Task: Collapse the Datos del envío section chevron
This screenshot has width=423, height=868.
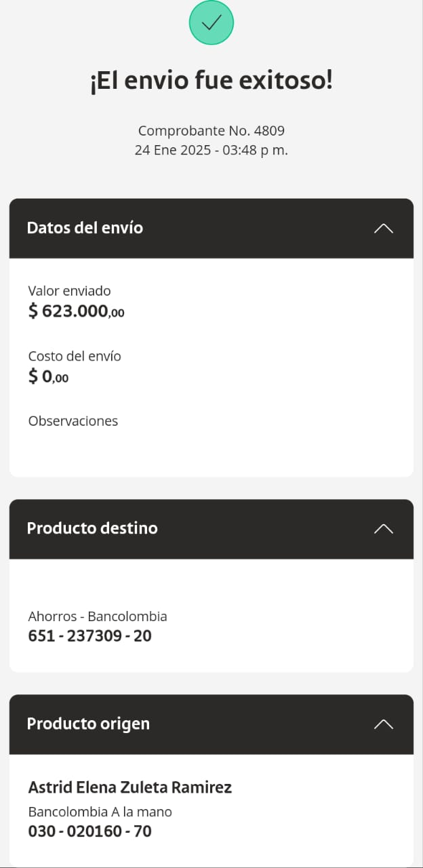Action: point(383,229)
